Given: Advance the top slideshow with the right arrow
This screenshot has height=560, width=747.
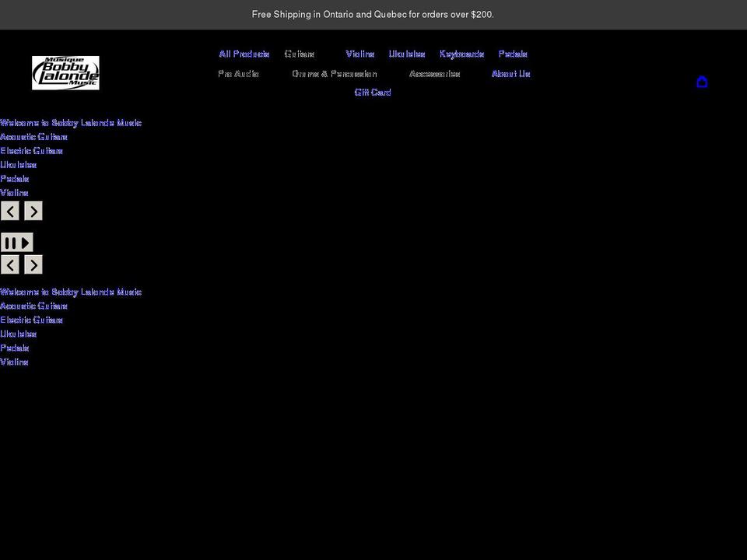Looking at the screenshot, I should pos(33,211).
